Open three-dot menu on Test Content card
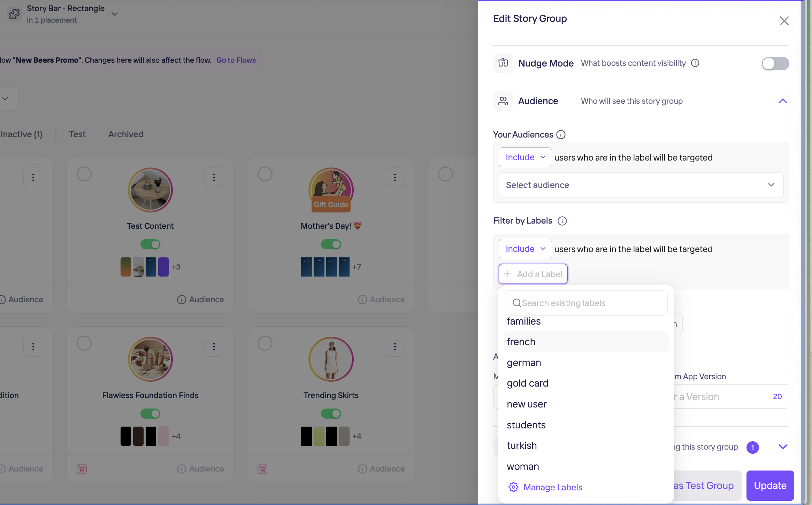This screenshot has width=812, height=505. tap(214, 178)
